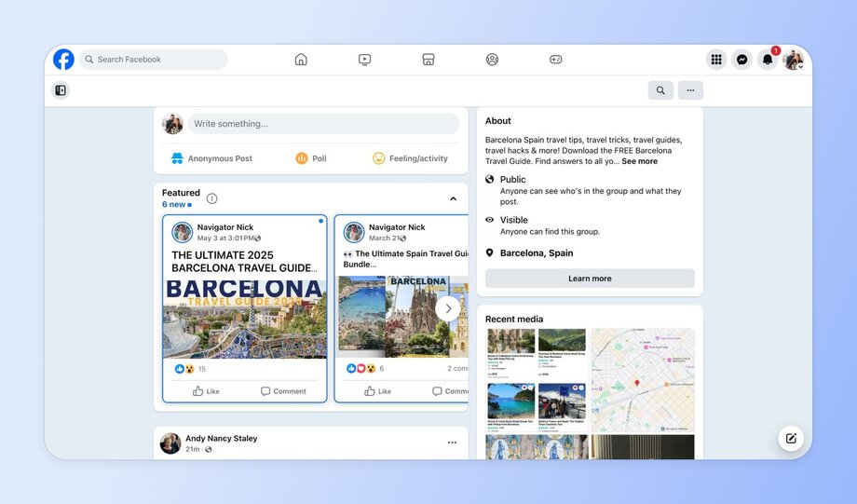Open notifications bell
This screenshot has height=504, width=857.
tap(768, 59)
